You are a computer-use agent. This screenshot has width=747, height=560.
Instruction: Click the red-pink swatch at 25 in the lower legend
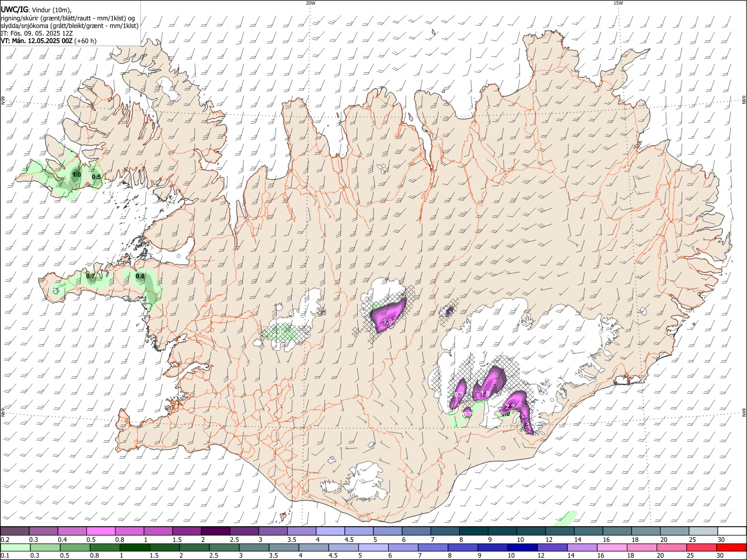pyautogui.click(x=702, y=547)
